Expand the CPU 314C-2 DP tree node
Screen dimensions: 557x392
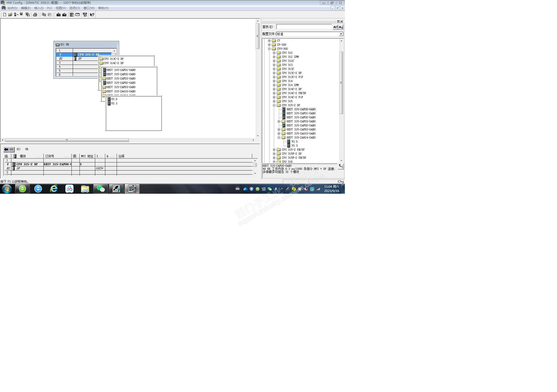[274, 89]
